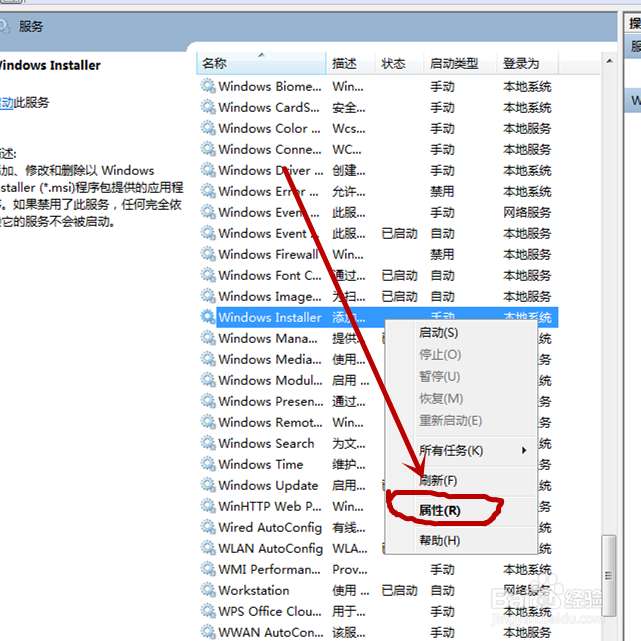This screenshot has height=641, width=641.
Task: Click gear icon beside WPS Office Clou... service
Action: click(208, 612)
